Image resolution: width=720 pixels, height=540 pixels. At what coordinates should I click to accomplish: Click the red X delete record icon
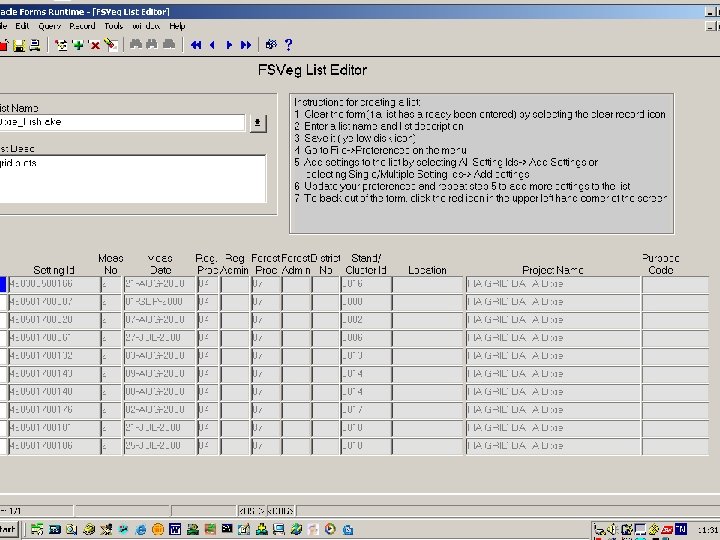[x=94, y=45]
